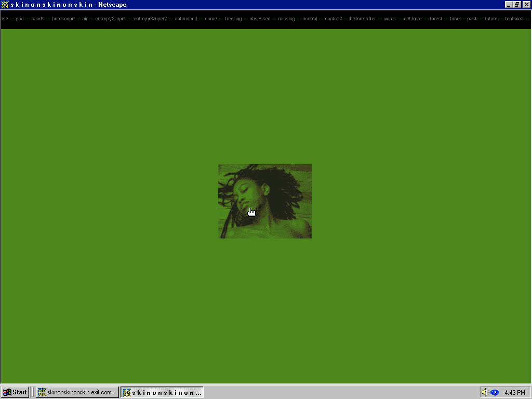Go to the 'forest' navigation link
Viewport: 532px width, 399px height.
point(436,19)
